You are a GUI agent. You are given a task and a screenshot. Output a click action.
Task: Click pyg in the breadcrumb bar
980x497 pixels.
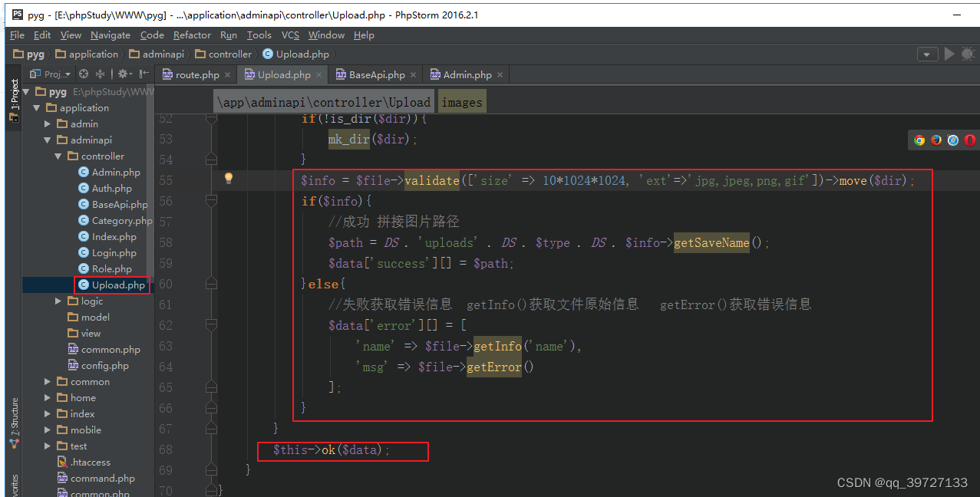click(29, 54)
